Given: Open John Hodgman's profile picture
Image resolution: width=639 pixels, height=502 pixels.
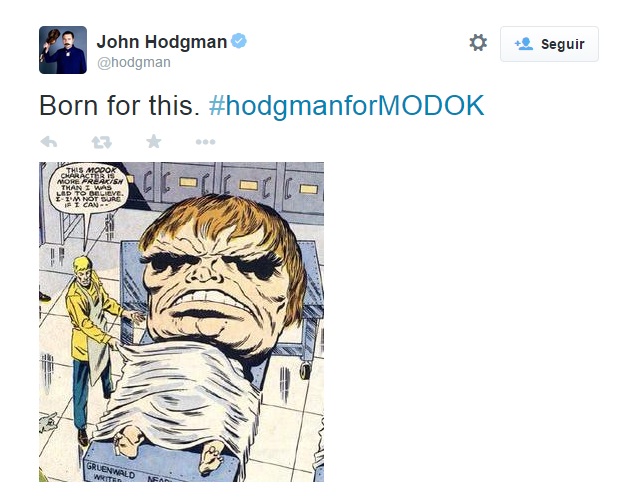Looking at the screenshot, I should pyautogui.click(x=63, y=50).
